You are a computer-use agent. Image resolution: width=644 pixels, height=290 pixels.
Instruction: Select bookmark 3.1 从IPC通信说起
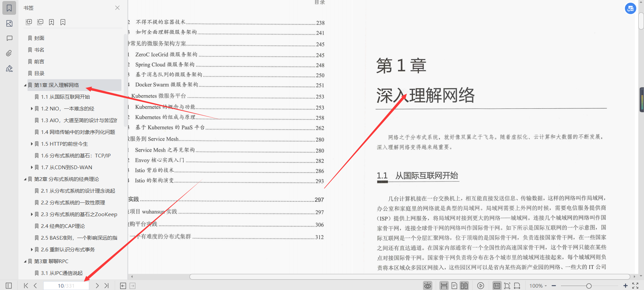pyautogui.click(x=61, y=273)
